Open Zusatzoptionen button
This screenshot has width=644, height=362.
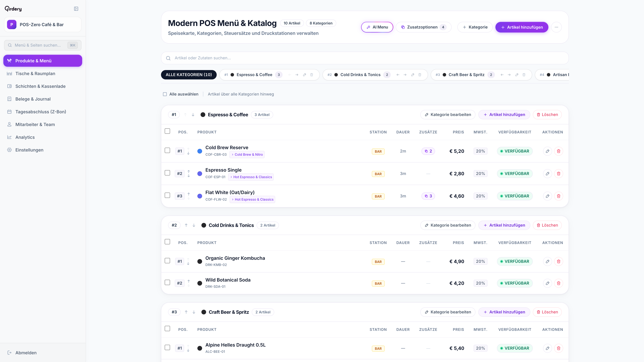pos(423,27)
